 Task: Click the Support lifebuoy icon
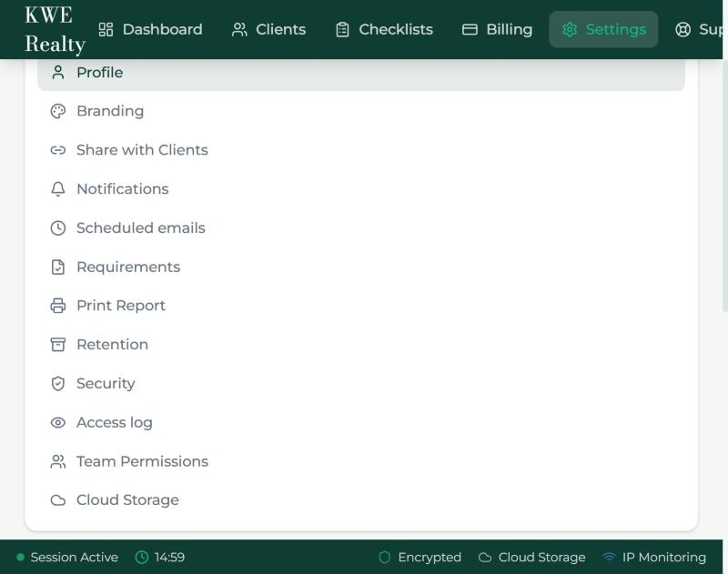(683, 30)
